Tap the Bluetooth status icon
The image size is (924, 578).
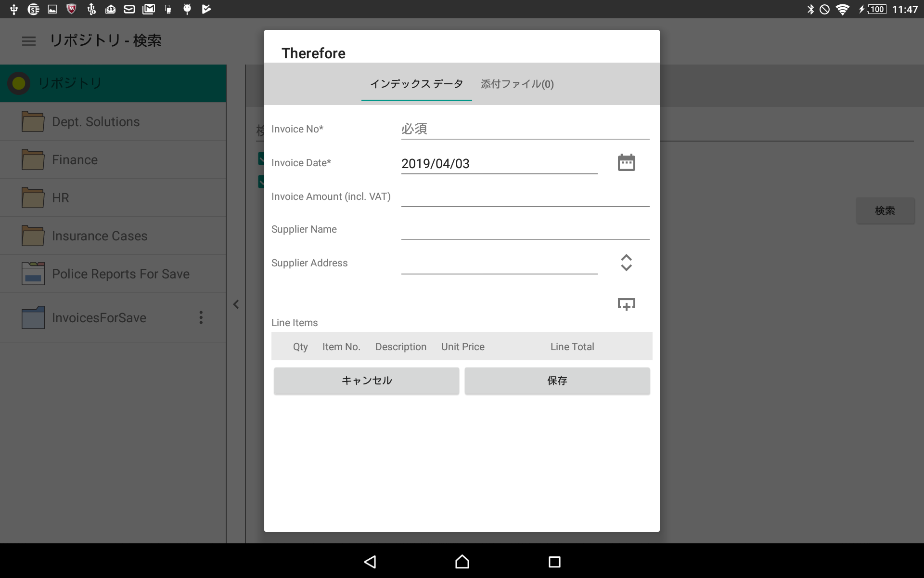click(x=810, y=9)
